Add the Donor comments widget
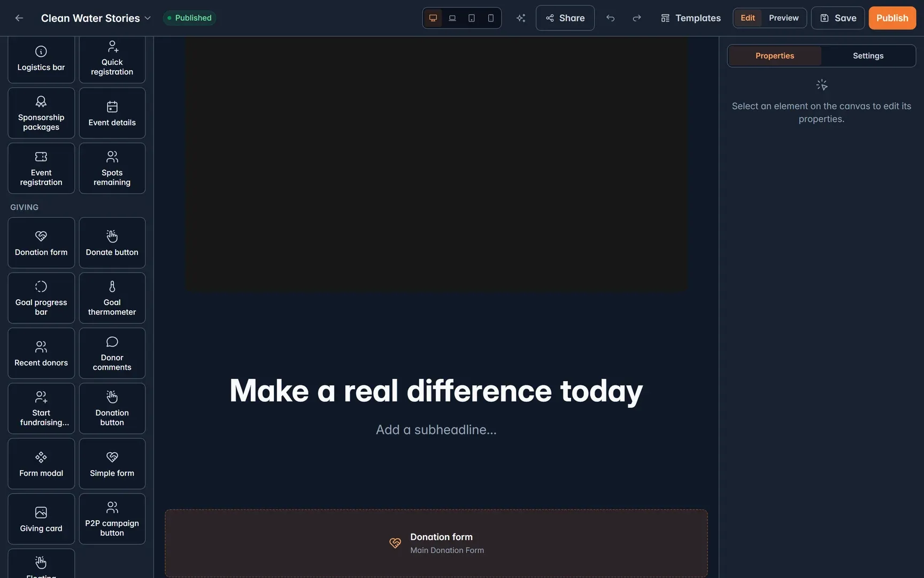This screenshot has width=924, height=578. [112, 353]
